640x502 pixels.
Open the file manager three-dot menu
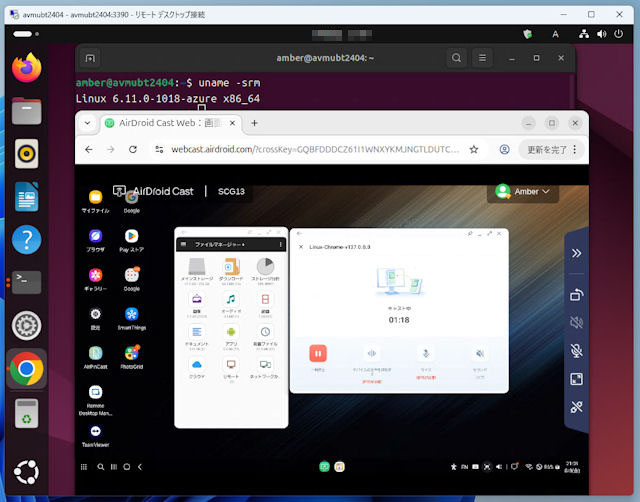tap(280, 244)
